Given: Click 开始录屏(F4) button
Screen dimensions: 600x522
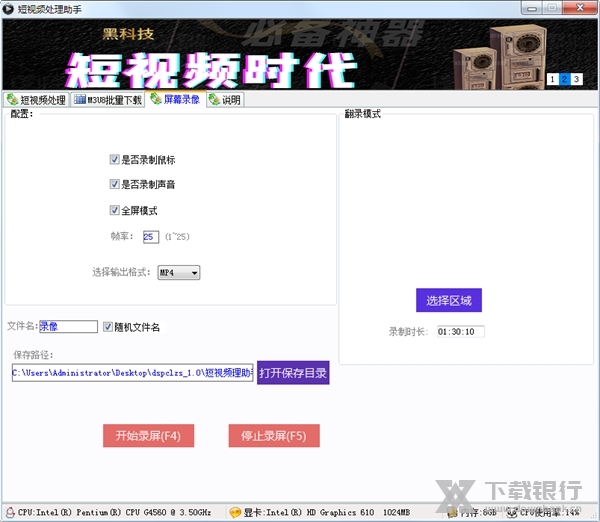Looking at the screenshot, I should click(x=148, y=436).
